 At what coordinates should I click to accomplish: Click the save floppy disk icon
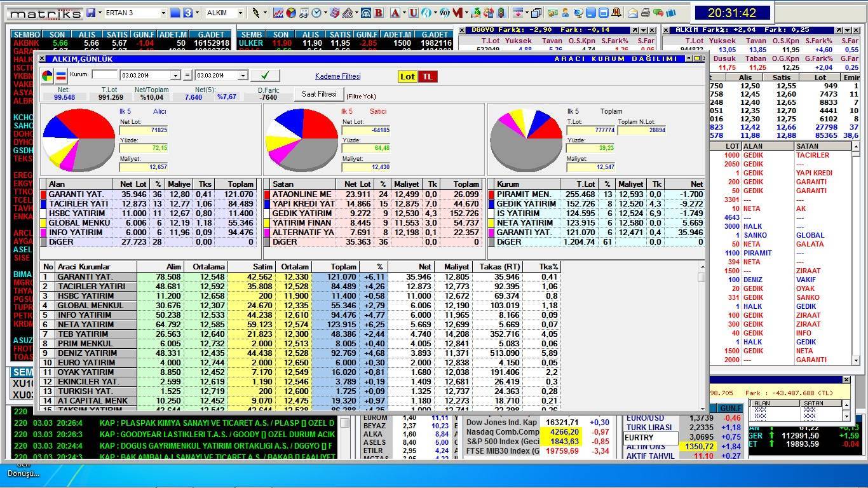(91, 13)
